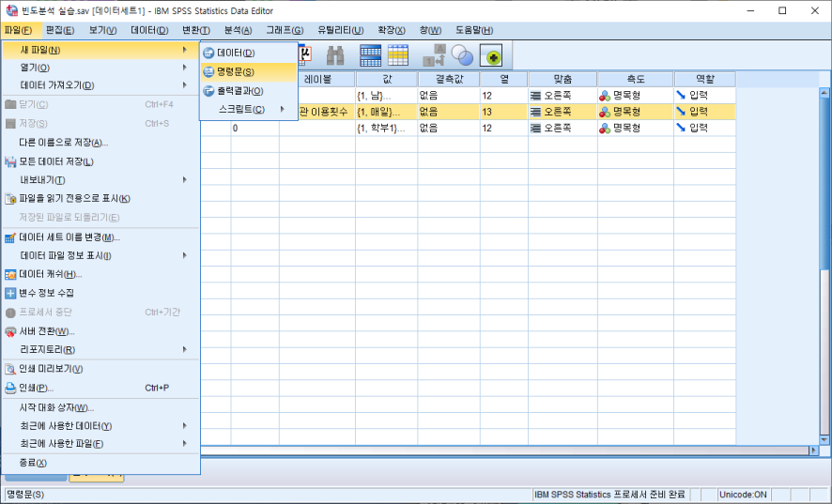
Task: Click the Use Variable Sets circles icon
Action: pyautogui.click(x=462, y=55)
